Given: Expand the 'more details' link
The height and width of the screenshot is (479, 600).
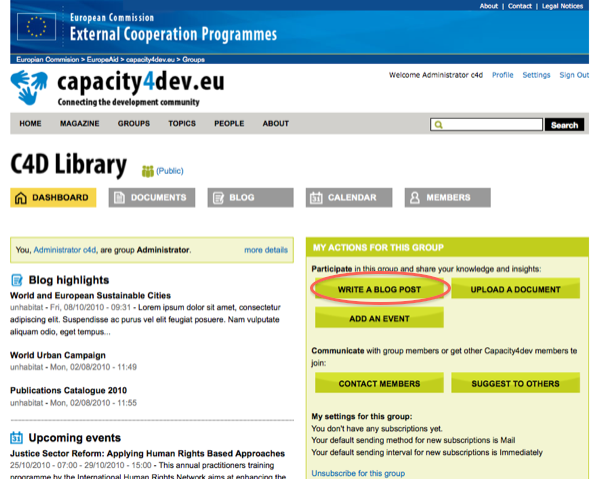Looking at the screenshot, I should 265,249.
